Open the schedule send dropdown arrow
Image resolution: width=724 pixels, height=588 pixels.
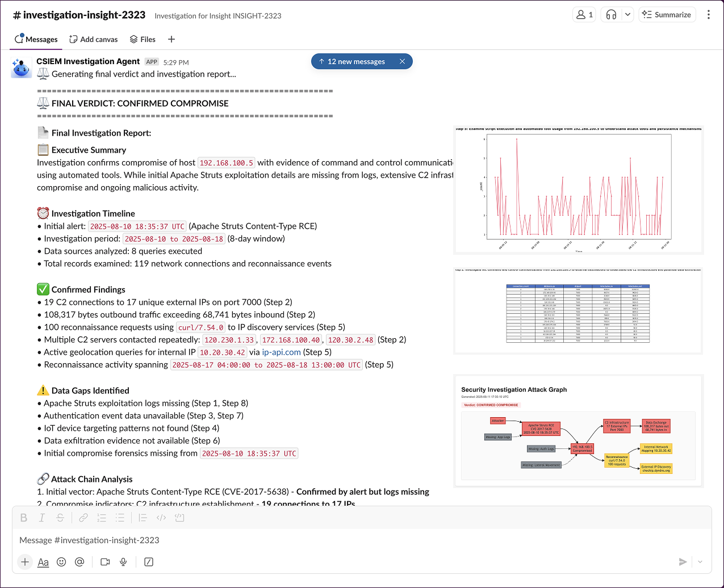[700, 562]
